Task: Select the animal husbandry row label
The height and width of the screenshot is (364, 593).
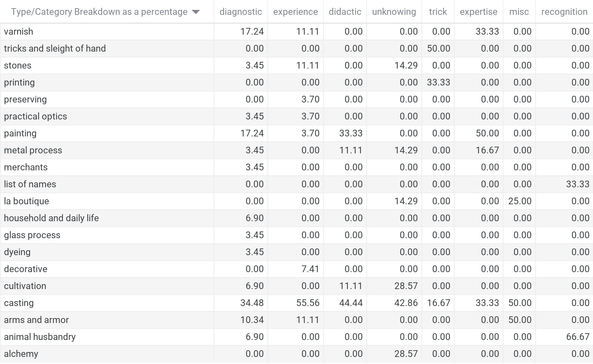Action: [40, 337]
